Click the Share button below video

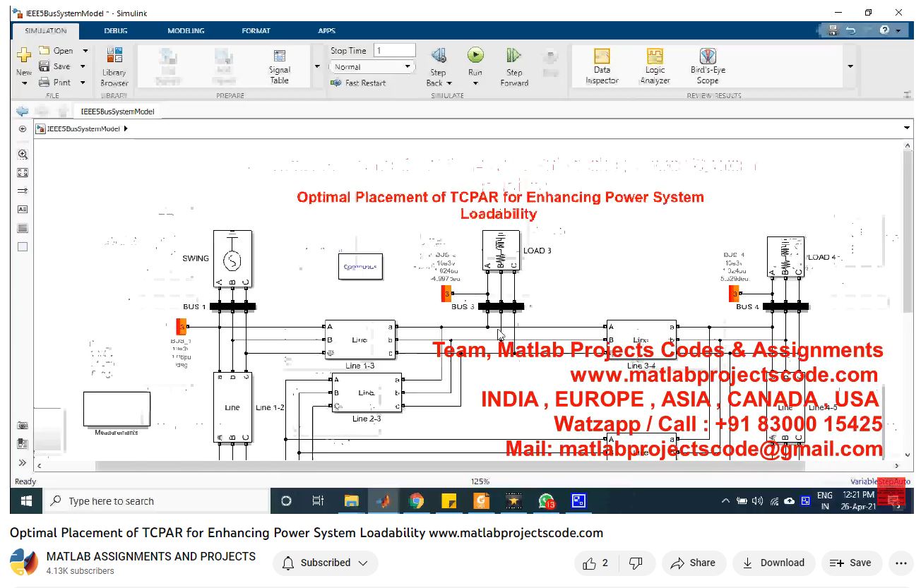693,563
